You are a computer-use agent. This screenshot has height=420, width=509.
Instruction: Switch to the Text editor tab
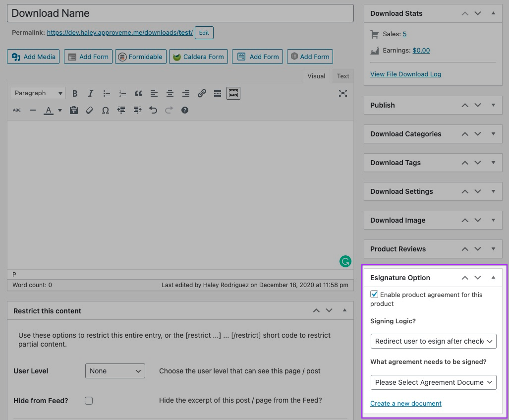[343, 76]
